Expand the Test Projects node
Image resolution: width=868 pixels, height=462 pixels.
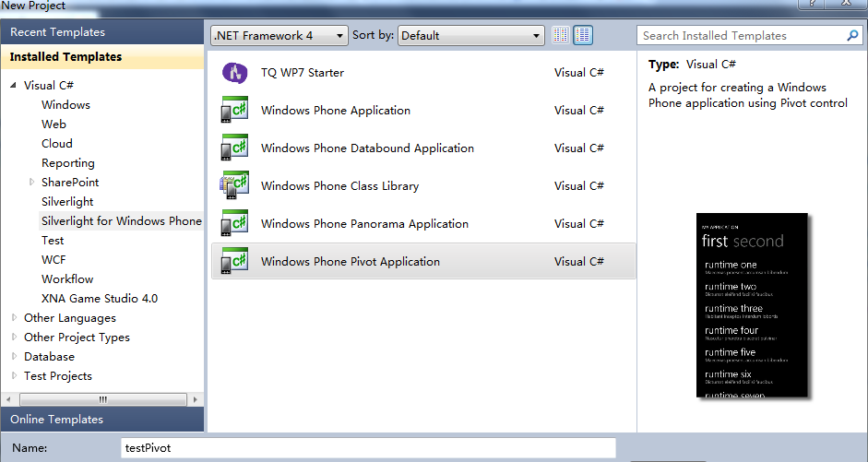point(15,375)
